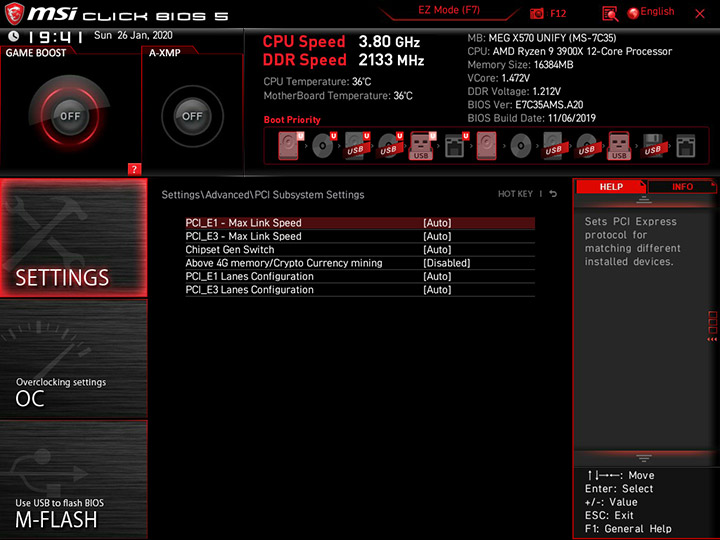Click the Boot Priority heading
The image size is (720, 540).
(x=292, y=119)
